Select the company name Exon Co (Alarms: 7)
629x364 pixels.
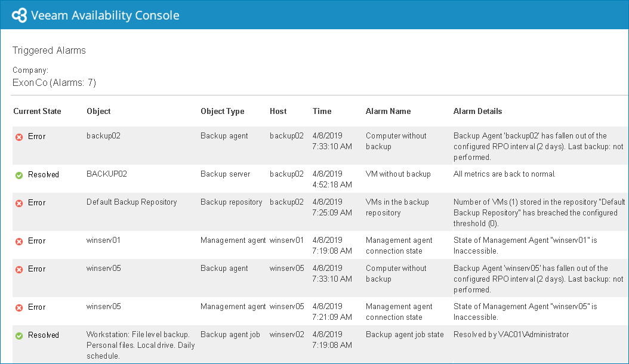54,83
